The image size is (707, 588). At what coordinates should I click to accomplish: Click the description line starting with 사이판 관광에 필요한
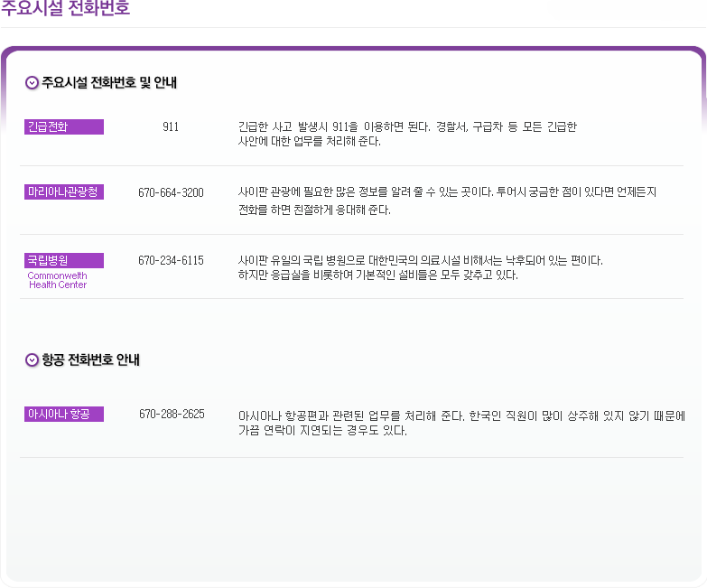(447, 192)
